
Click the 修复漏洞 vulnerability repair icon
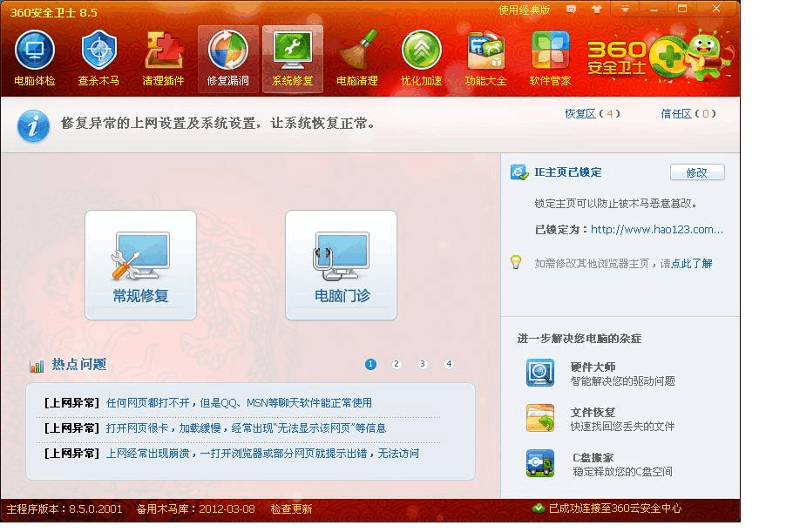pos(227,57)
